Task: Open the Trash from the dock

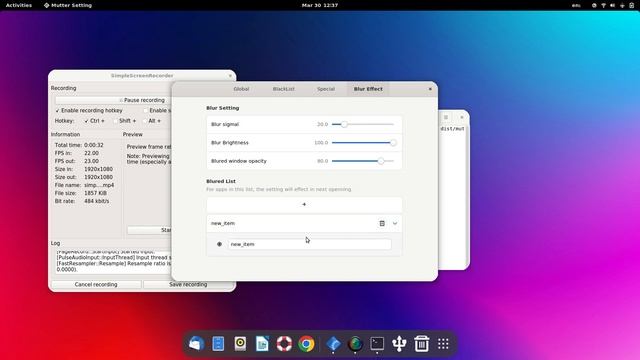Action: click(421, 344)
